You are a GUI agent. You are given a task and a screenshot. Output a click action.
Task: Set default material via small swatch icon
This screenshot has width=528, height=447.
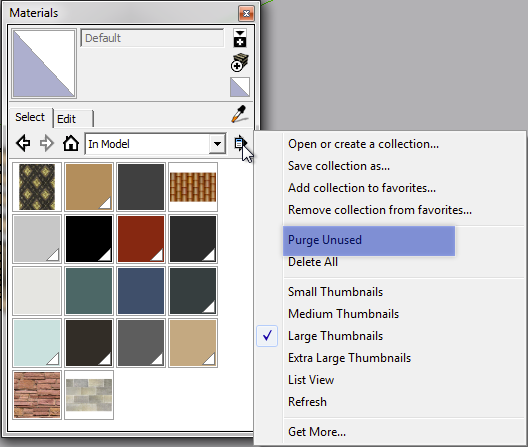pos(240,87)
